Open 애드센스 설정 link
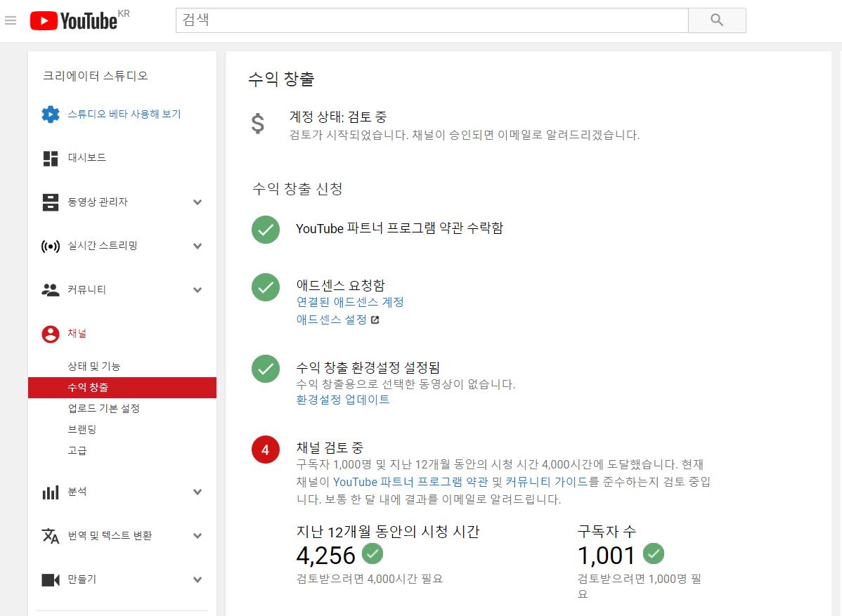Viewport: 842px width, 616px height. click(332, 320)
